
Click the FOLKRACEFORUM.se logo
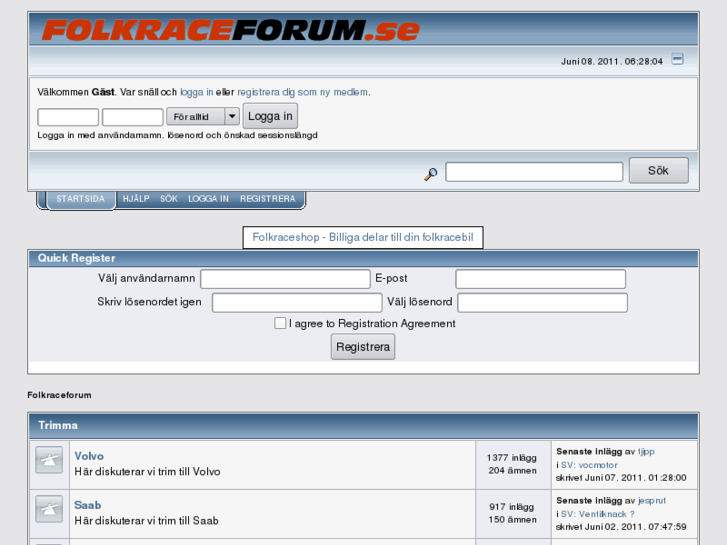231,29
